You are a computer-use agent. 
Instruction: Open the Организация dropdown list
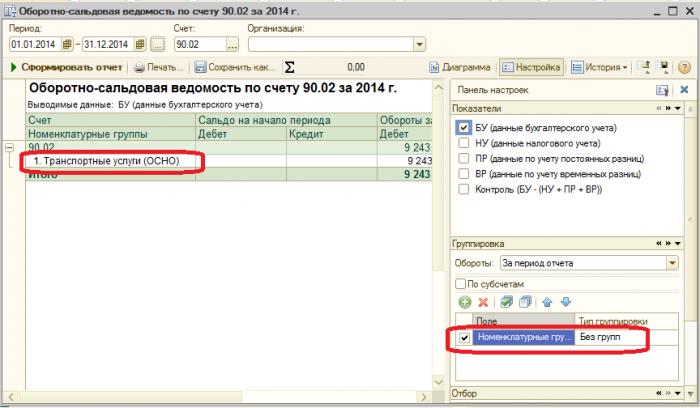coord(419,44)
